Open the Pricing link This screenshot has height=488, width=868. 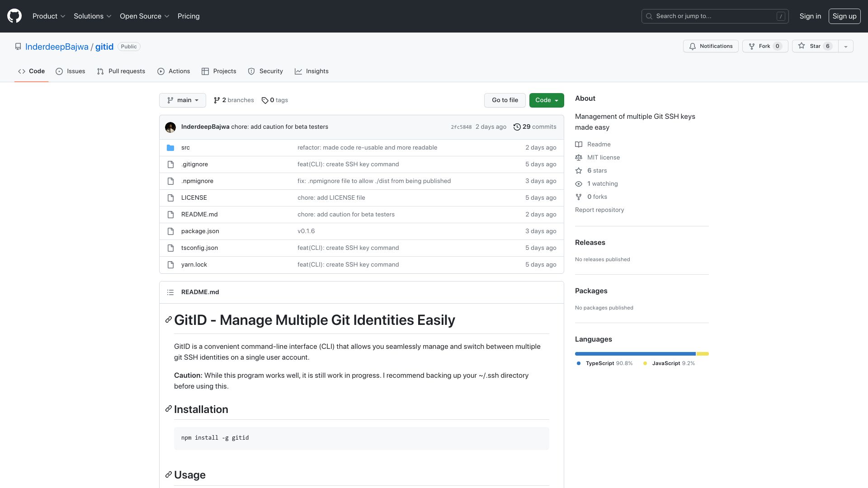pos(189,16)
